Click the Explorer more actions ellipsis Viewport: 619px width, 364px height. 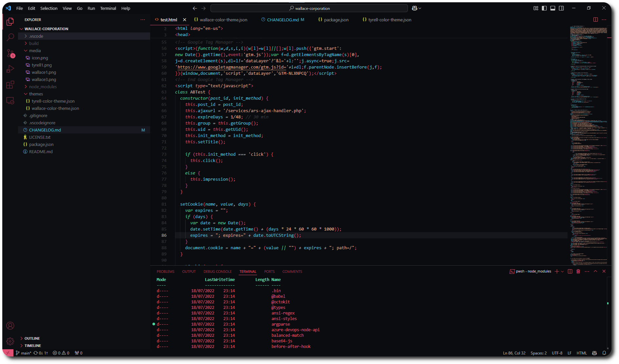tap(143, 20)
